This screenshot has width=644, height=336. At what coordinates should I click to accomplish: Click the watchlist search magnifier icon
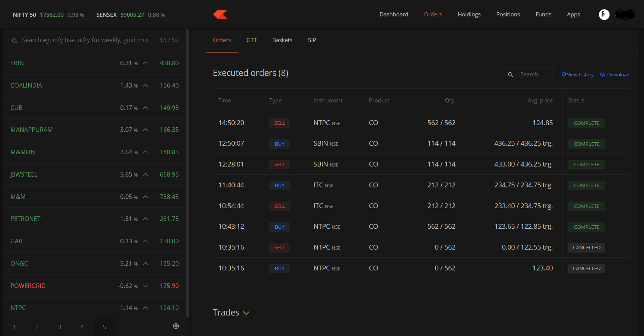point(15,41)
